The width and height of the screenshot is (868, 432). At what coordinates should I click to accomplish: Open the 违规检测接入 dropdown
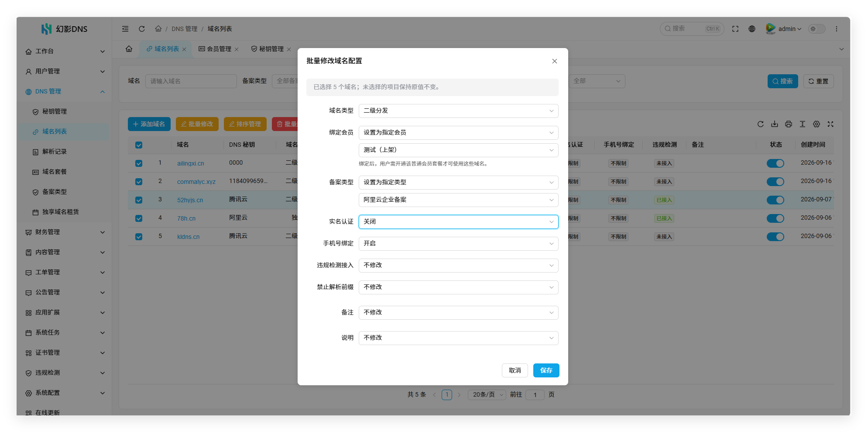pos(458,266)
